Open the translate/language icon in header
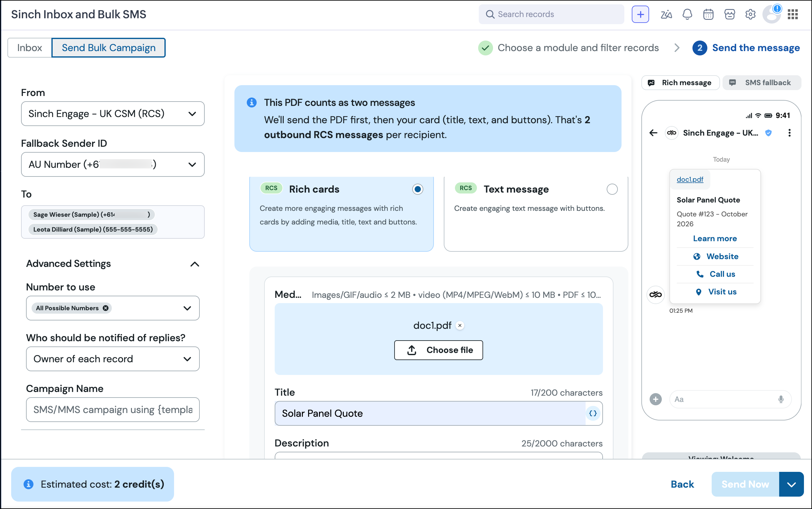 pyautogui.click(x=666, y=14)
